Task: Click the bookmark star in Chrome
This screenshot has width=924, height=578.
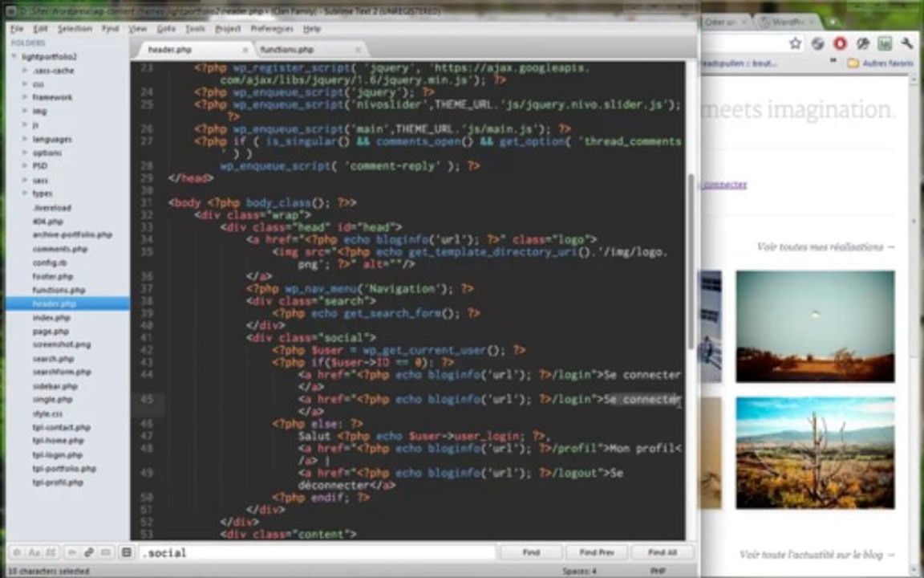Action: [x=796, y=43]
